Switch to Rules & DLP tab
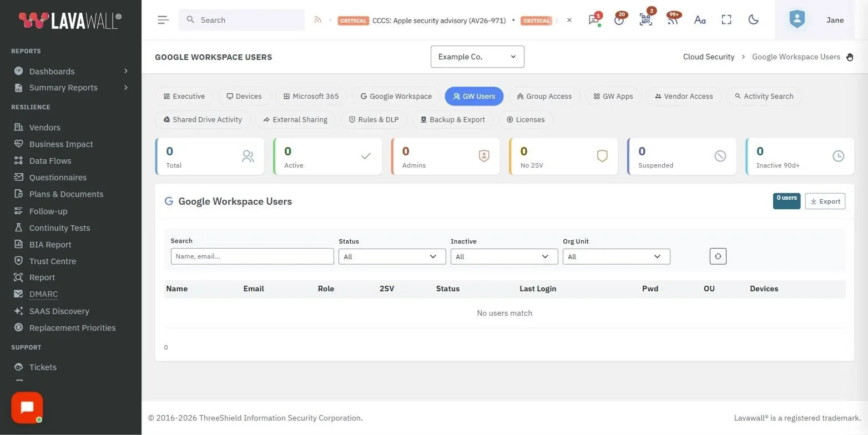Image resolution: width=868 pixels, height=435 pixels. [374, 119]
